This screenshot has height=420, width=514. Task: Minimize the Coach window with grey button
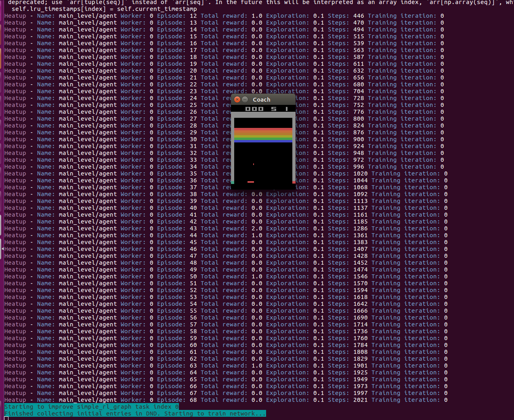coord(245,99)
